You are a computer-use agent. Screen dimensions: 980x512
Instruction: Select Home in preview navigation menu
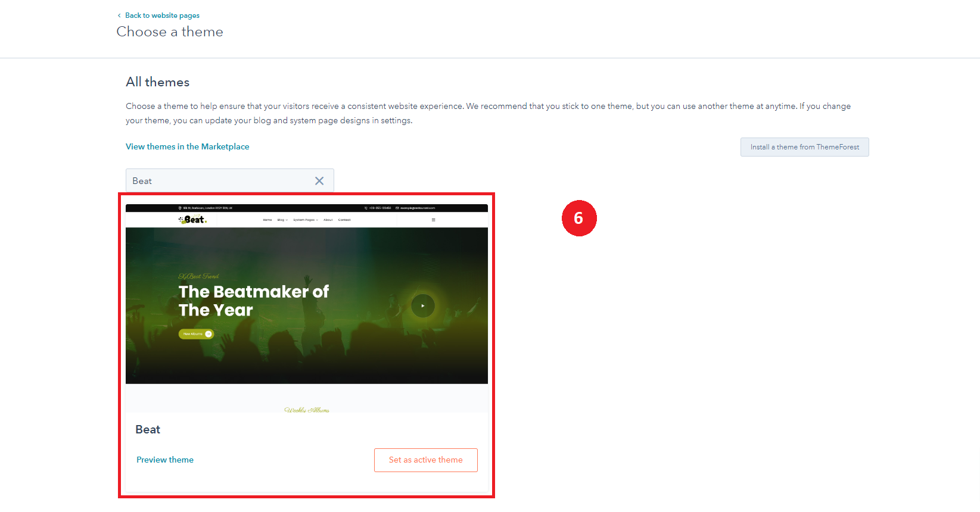[267, 220]
